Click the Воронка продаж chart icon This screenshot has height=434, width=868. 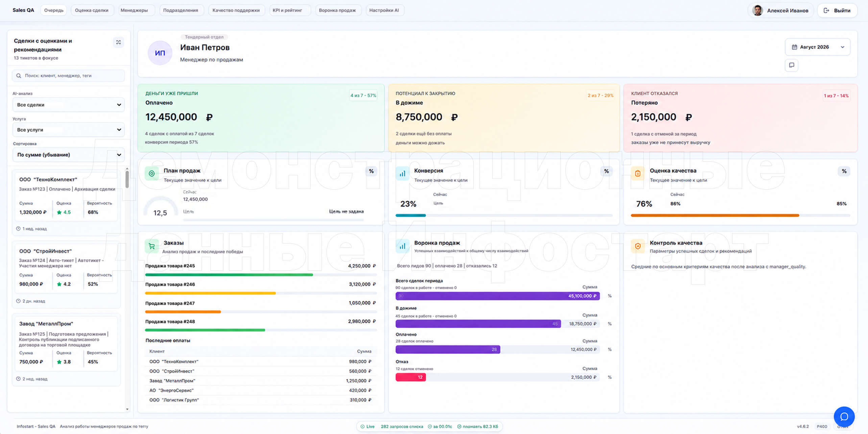[402, 246]
